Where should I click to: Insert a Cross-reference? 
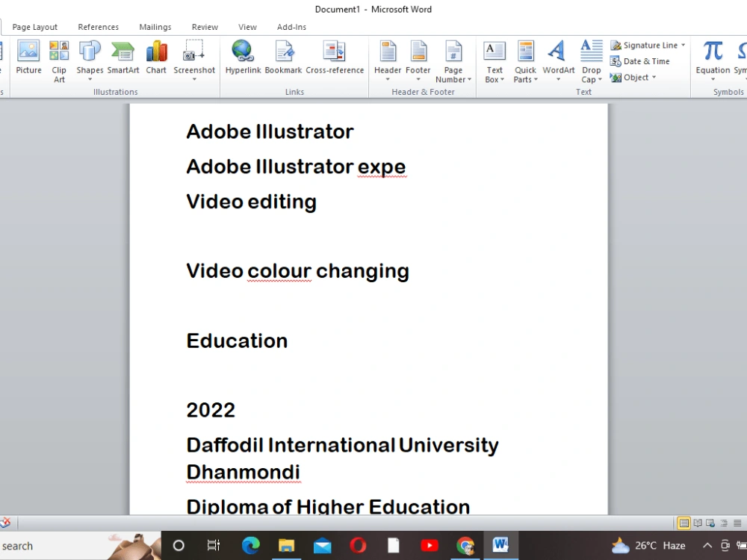pyautogui.click(x=335, y=57)
